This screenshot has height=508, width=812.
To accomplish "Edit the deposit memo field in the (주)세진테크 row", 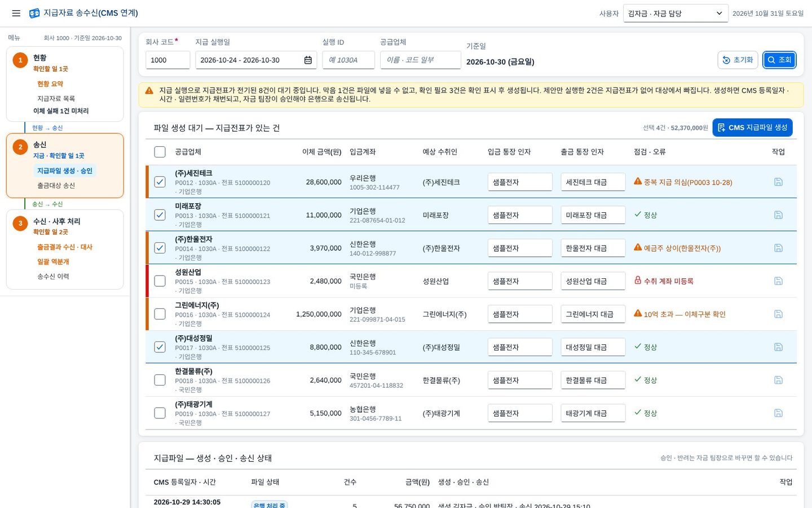I will tap(520, 182).
